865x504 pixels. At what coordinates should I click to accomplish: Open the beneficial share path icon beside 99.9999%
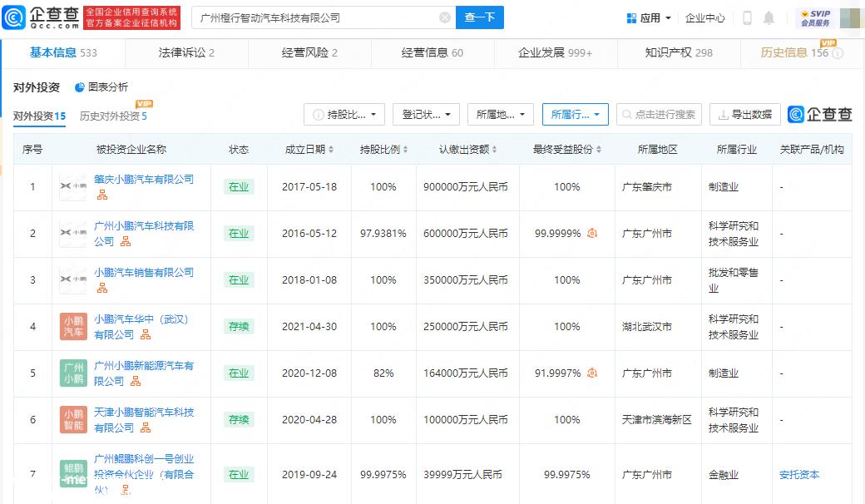(x=592, y=233)
